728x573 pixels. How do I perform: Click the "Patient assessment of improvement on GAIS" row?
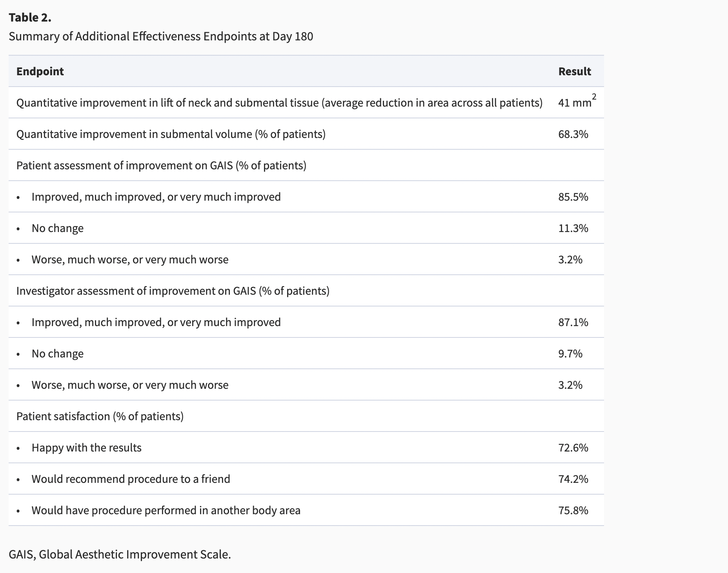pyautogui.click(x=161, y=165)
